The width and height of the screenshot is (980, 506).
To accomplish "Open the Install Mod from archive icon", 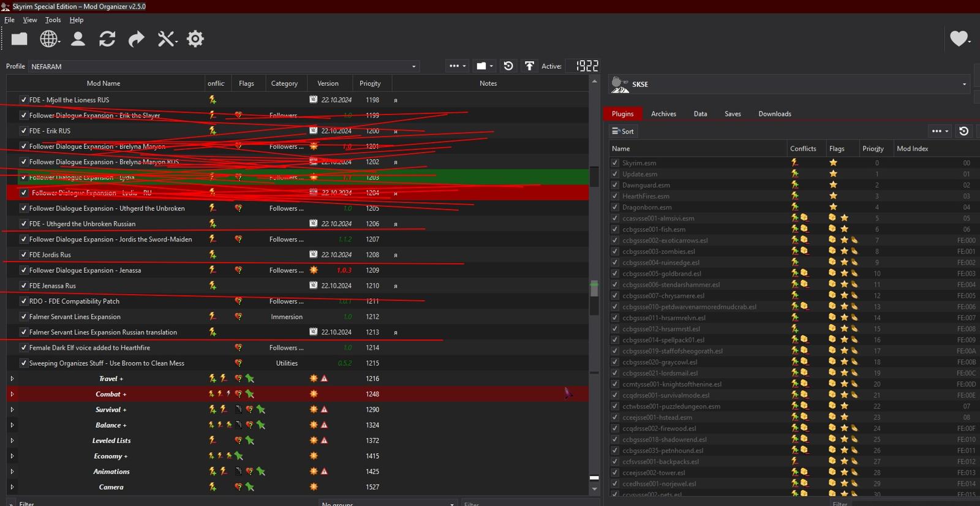I will tap(20, 39).
